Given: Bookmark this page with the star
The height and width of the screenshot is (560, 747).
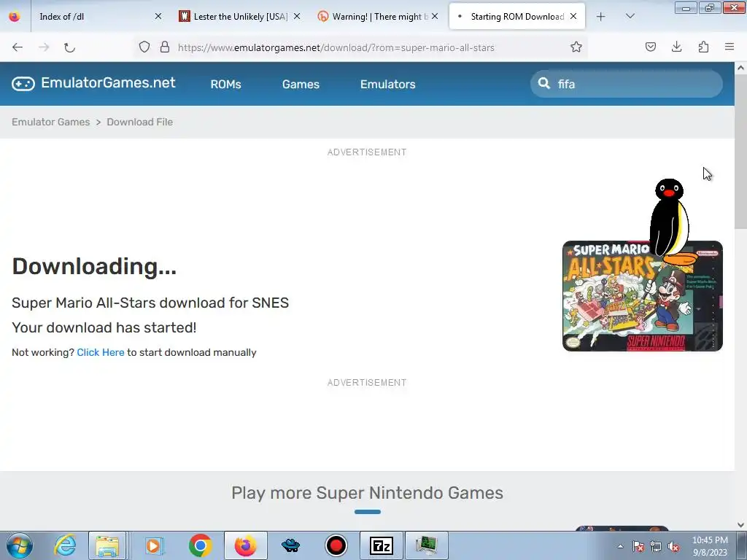Looking at the screenshot, I should point(576,47).
